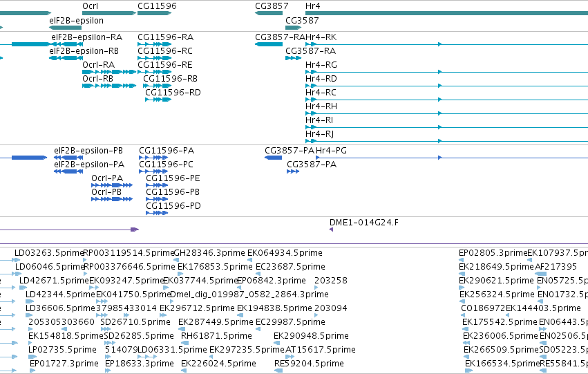This screenshot has height=374, width=588.
Task: Select EST EK064934.5prime
Action: point(285,253)
